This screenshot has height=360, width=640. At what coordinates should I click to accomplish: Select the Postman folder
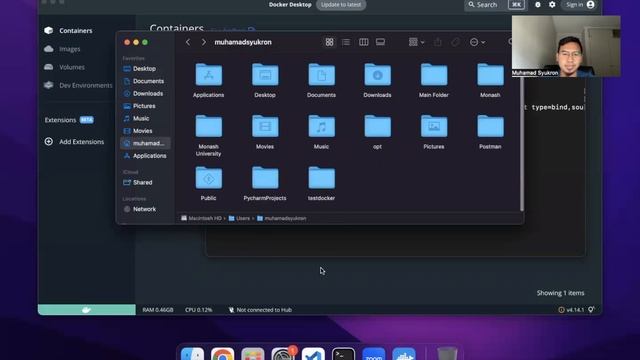click(x=490, y=126)
